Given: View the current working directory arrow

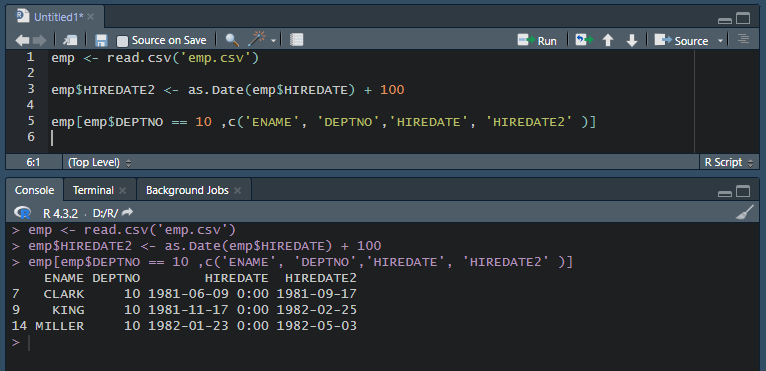Looking at the screenshot, I should 127,212.
